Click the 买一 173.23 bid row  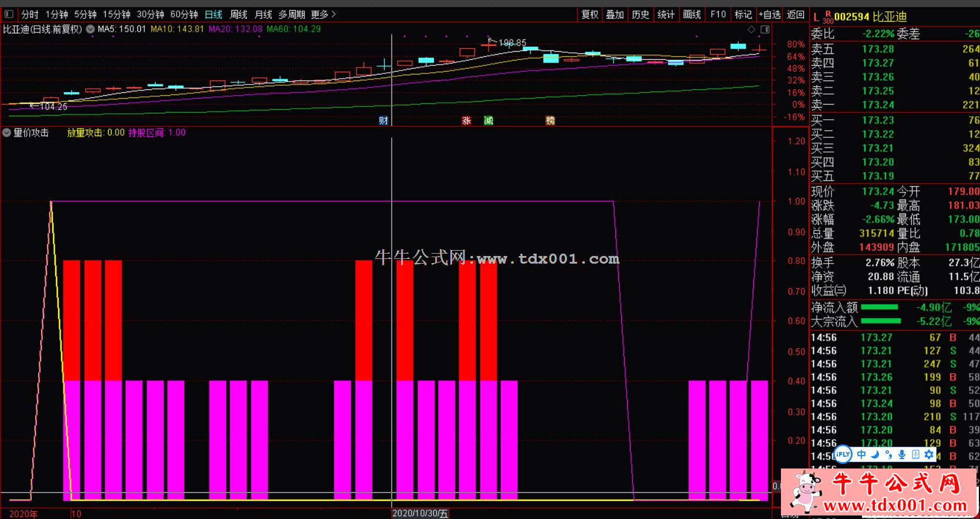click(x=895, y=120)
